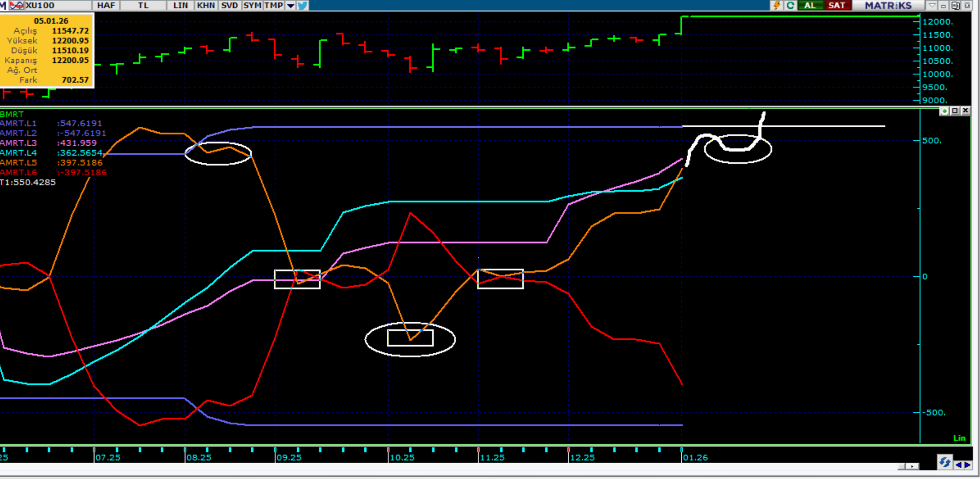Maximize the indicator sub-panel
This screenshot has width=980, height=479.
pyautogui.click(x=955, y=111)
